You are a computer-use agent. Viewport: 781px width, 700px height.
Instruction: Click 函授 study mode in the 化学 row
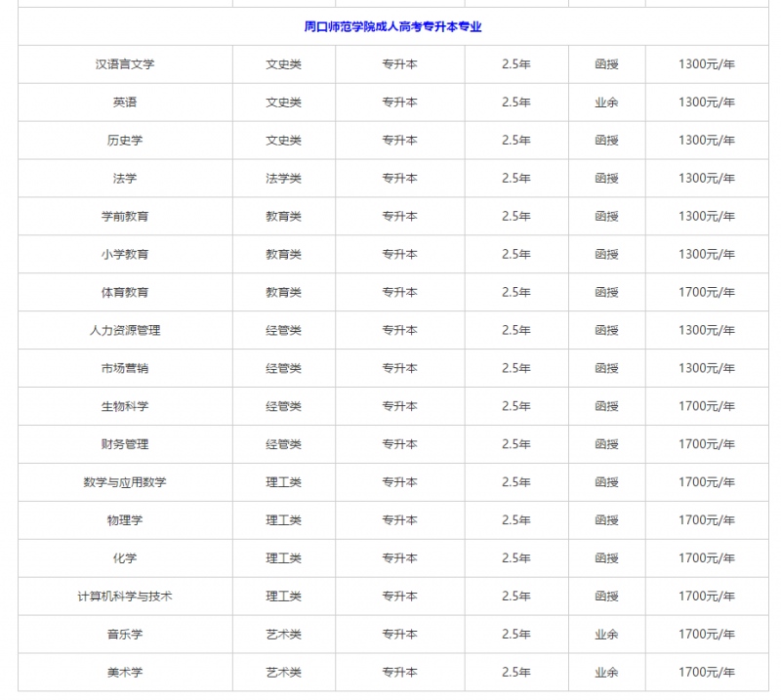point(606,558)
